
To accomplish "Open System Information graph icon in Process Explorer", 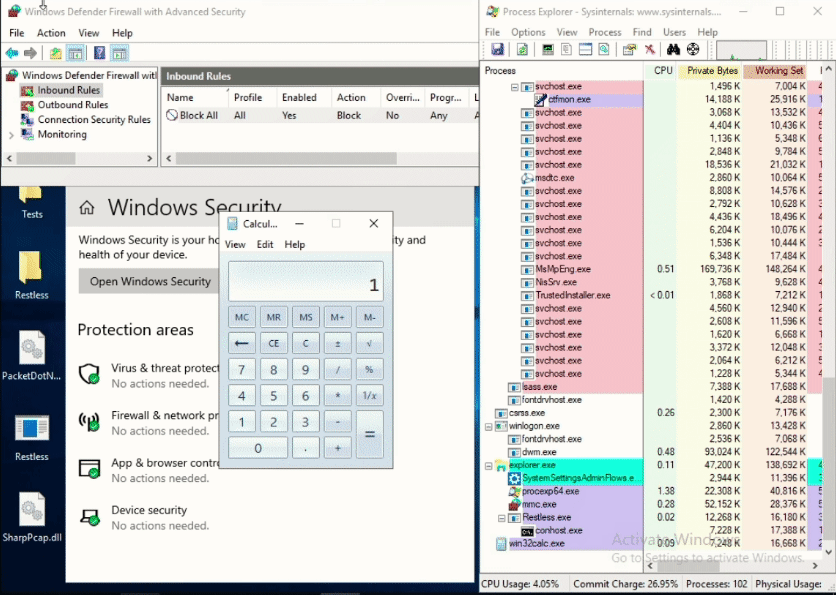I will pyautogui.click(x=548, y=50).
